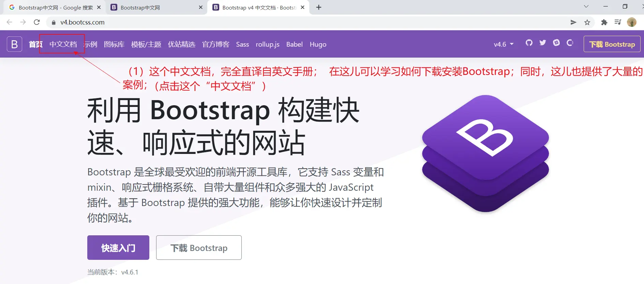Minimize the Chrome window
644x284 pixels.
coord(605,6)
